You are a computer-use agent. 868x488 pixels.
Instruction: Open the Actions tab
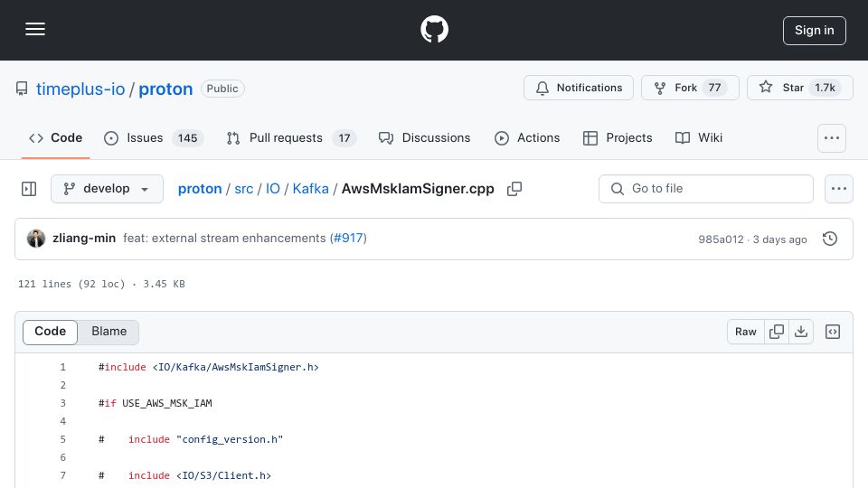coord(527,137)
